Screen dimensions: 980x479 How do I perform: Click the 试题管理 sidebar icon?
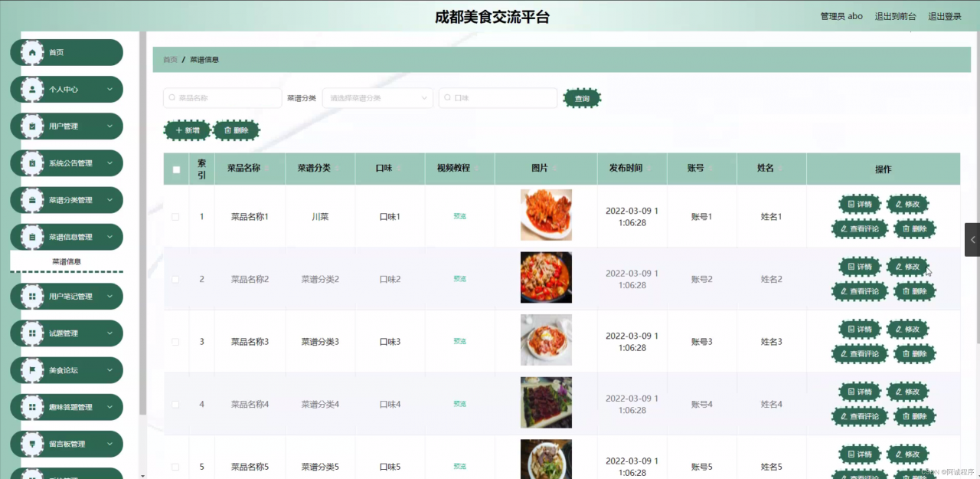pos(32,333)
